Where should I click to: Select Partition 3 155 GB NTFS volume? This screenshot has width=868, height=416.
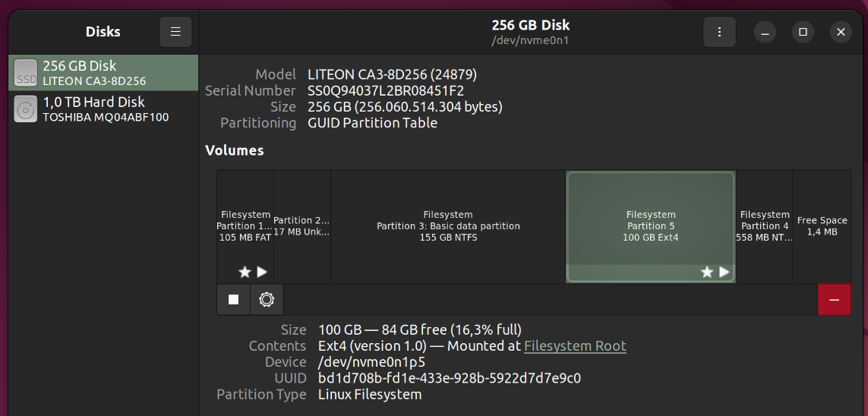(448, 227)
